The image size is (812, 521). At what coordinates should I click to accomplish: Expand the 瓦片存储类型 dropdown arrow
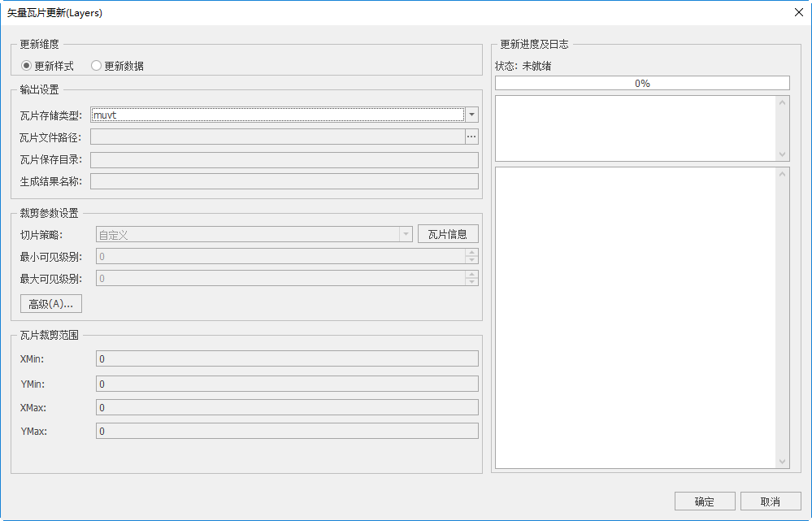[x=471, y=115]
